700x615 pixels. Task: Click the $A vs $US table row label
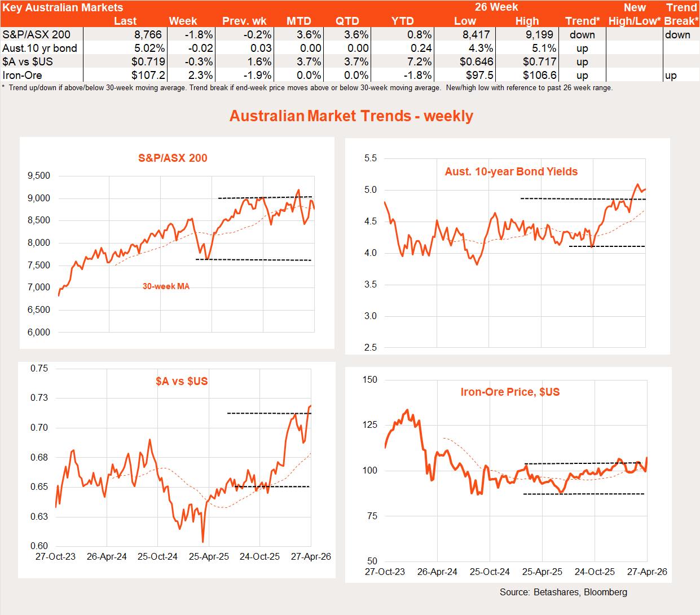(x=28, y=61)
